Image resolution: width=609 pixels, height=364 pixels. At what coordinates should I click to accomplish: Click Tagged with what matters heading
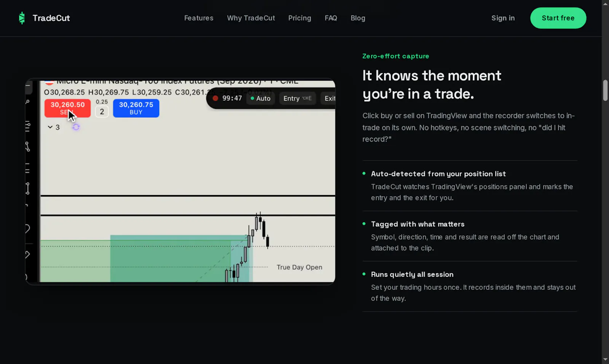pyautogui.click(x=418, y=224)
